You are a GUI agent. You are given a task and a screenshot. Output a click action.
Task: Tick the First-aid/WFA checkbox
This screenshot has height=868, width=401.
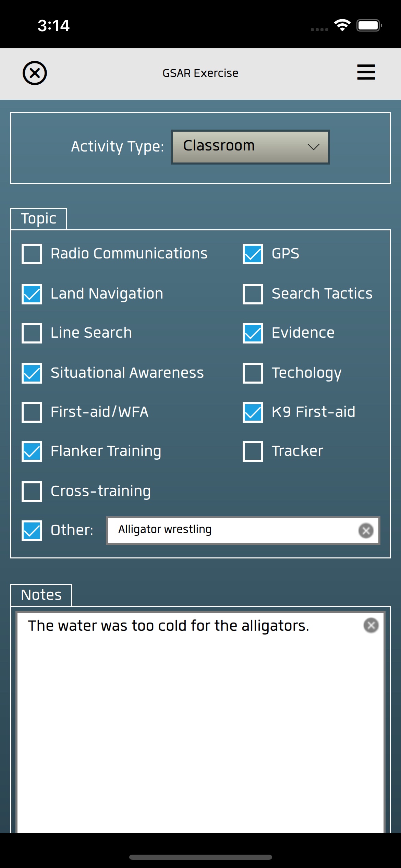[32, 412]
